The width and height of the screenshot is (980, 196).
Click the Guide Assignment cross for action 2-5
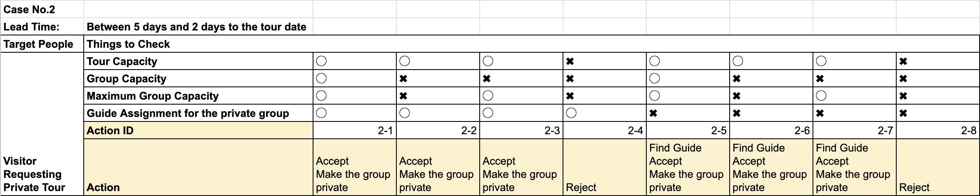coord(653,113)
